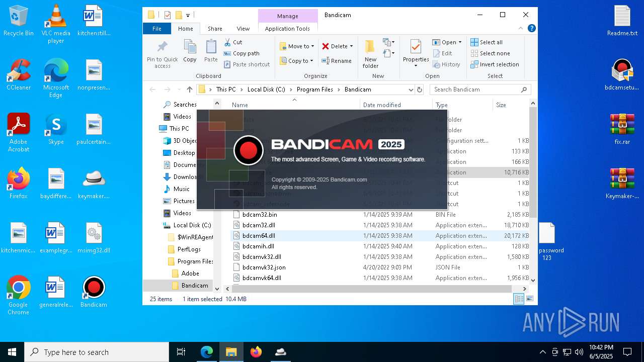The image size is (644, 362).
Task: Click the Search Bandicam field
Action: [480, 89]
